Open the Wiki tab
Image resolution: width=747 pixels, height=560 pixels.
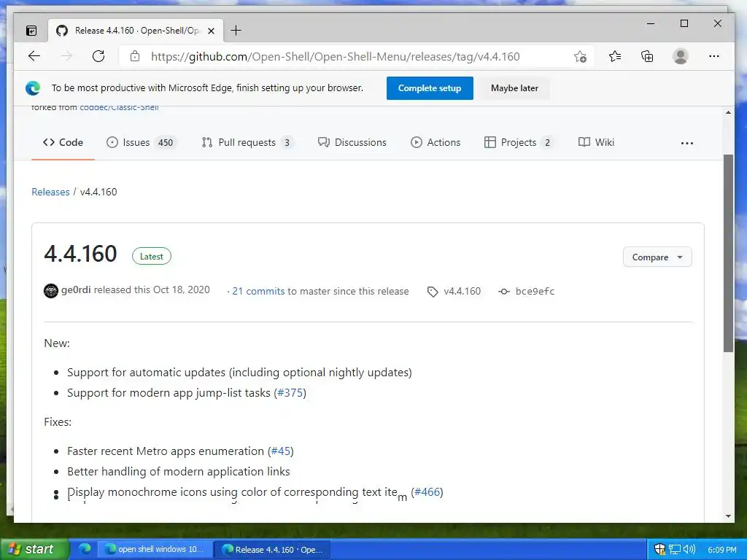click(x=596, y=142)
